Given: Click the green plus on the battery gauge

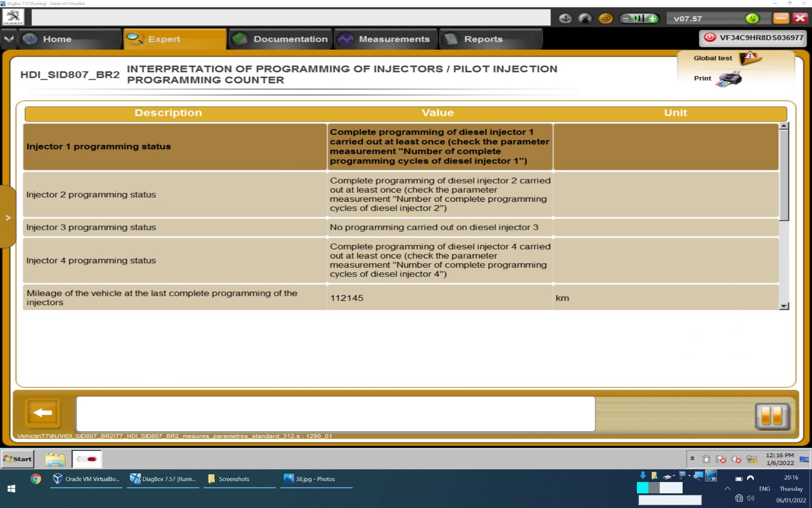Looking at the screenshot, I should pyautogui.click(x=652, y=18).
